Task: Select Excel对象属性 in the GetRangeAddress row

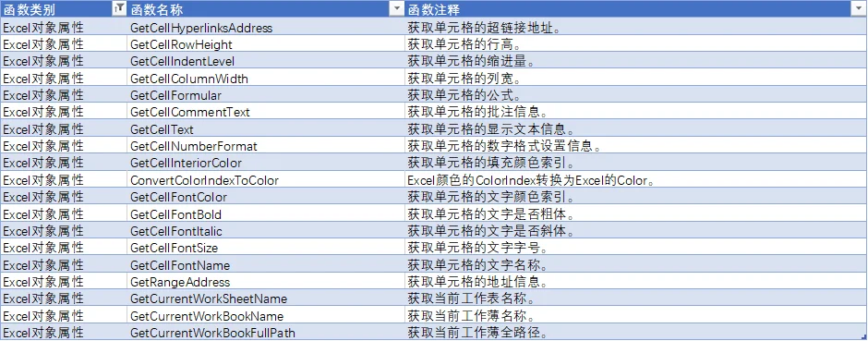Action: pos(43,282)
